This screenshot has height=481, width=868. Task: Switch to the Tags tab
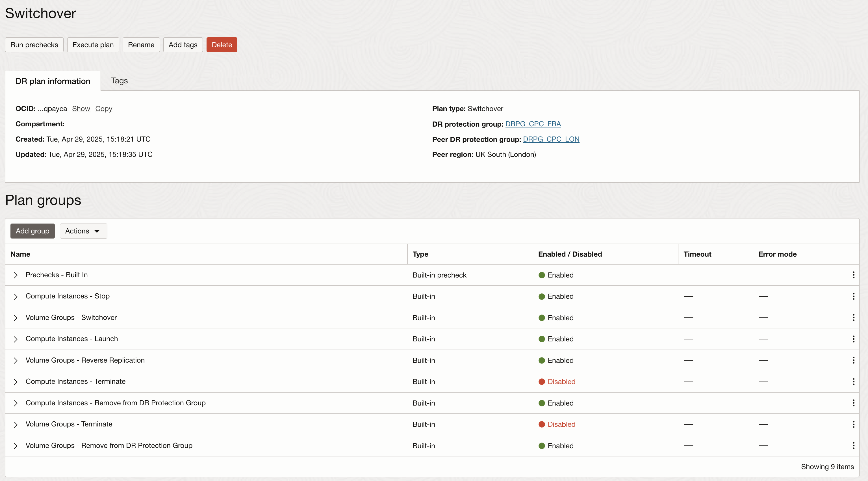point(119,81)
